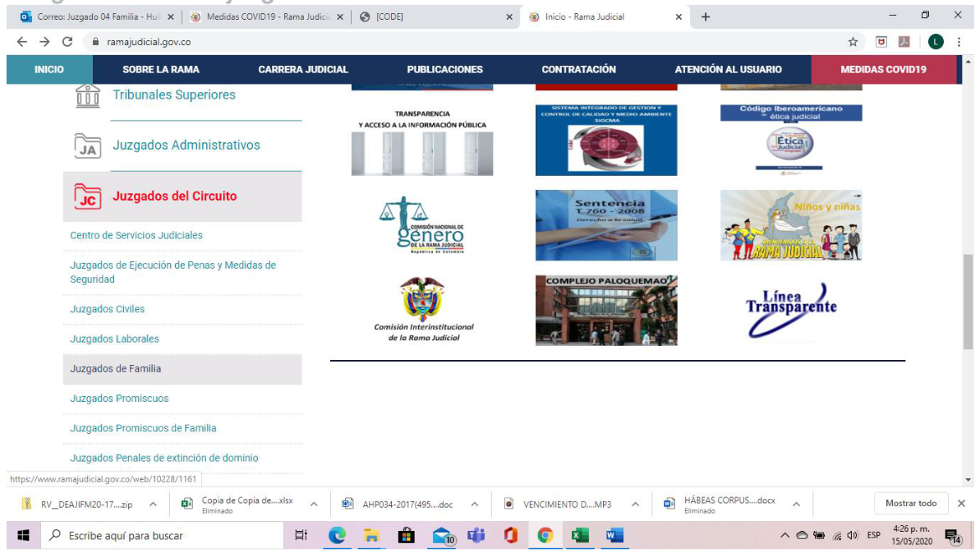The height and width of the screenshot is (558, 980).
Task: Open PUBLICACIONES menu
Action: click(x=445, y=69)
